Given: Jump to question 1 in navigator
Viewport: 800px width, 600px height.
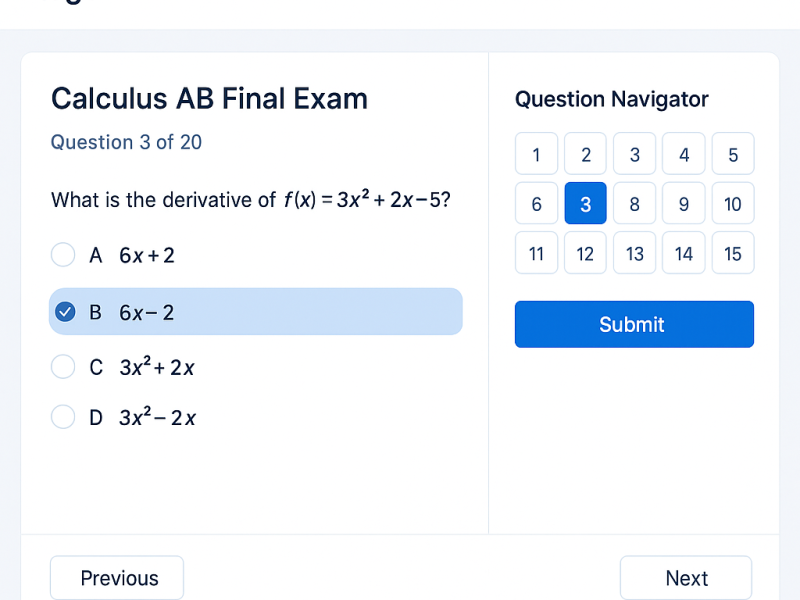Looking at the screenshot, I should click(537, 154).
